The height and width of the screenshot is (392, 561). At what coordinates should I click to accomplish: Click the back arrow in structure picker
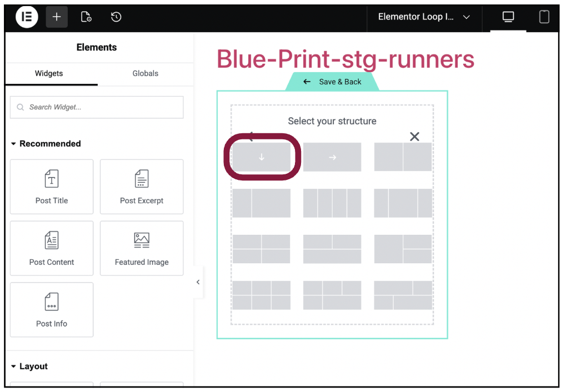251,135
